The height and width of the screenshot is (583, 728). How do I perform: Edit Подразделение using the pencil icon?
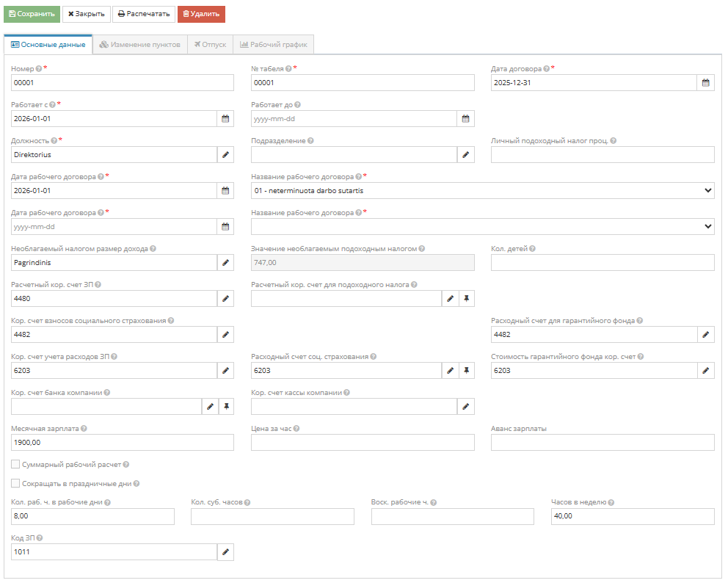click(465, 155)
